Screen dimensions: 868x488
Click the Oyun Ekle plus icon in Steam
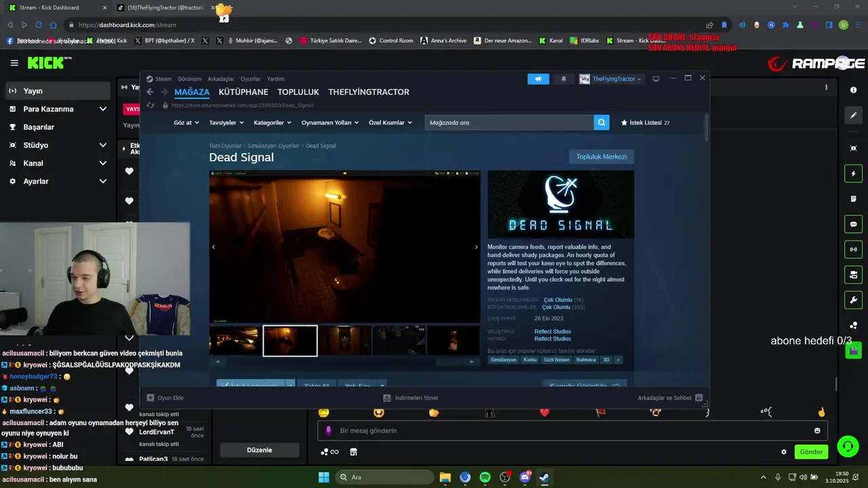(x=151, y=398)
